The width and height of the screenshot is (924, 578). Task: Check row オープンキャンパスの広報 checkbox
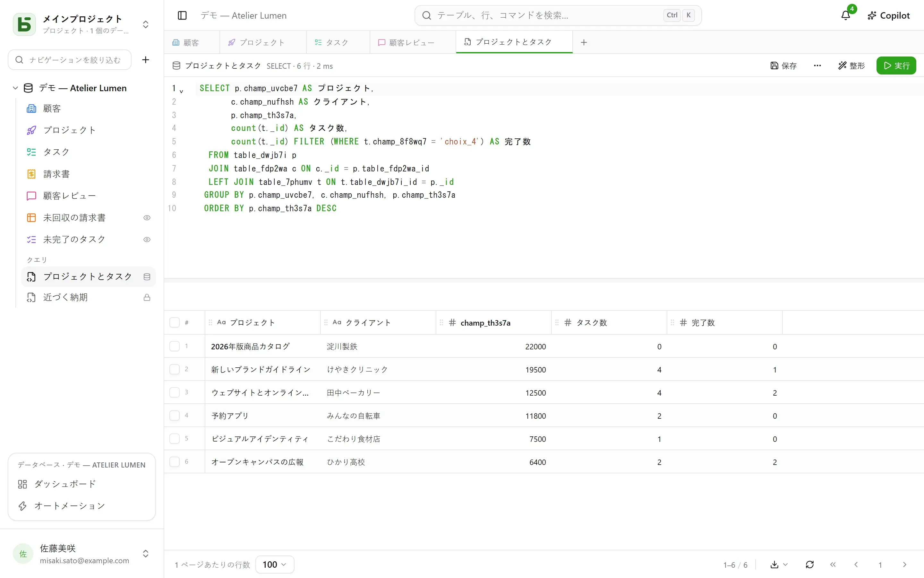click(175, 462)
